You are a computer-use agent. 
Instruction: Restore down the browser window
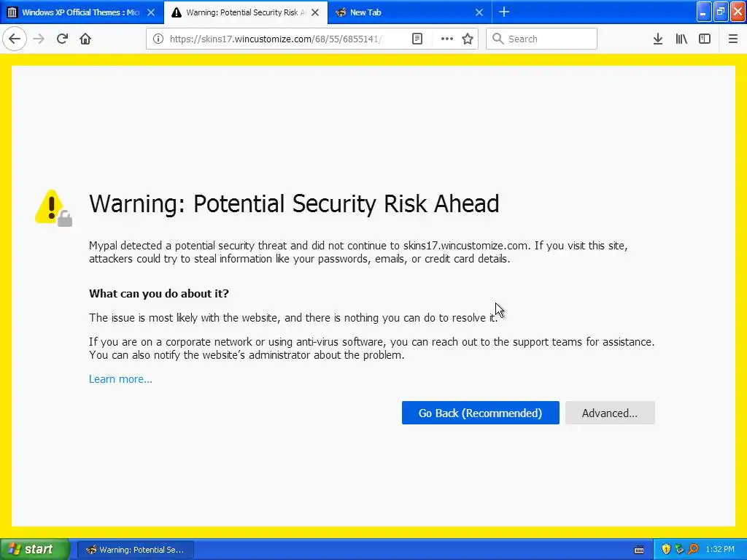[721, 12]
